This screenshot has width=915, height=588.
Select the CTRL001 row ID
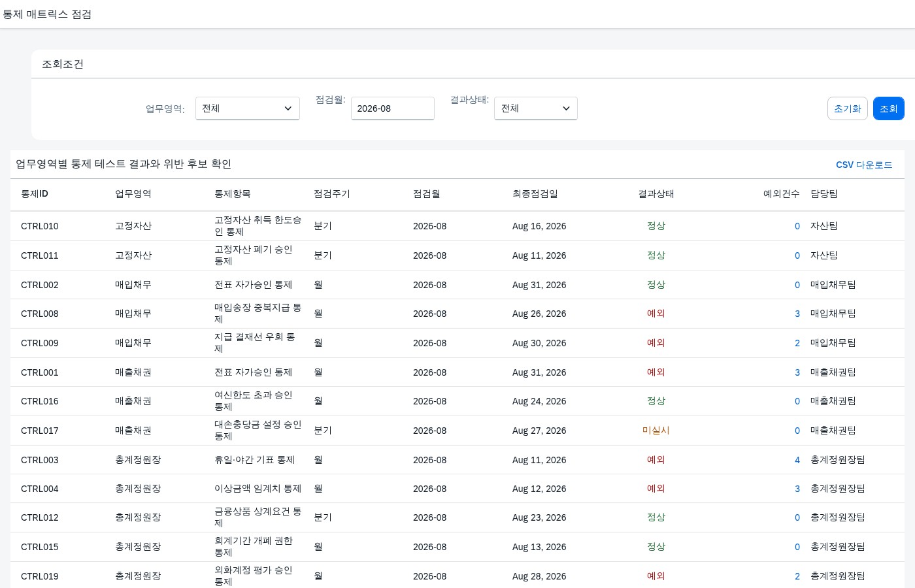point(40,372)
